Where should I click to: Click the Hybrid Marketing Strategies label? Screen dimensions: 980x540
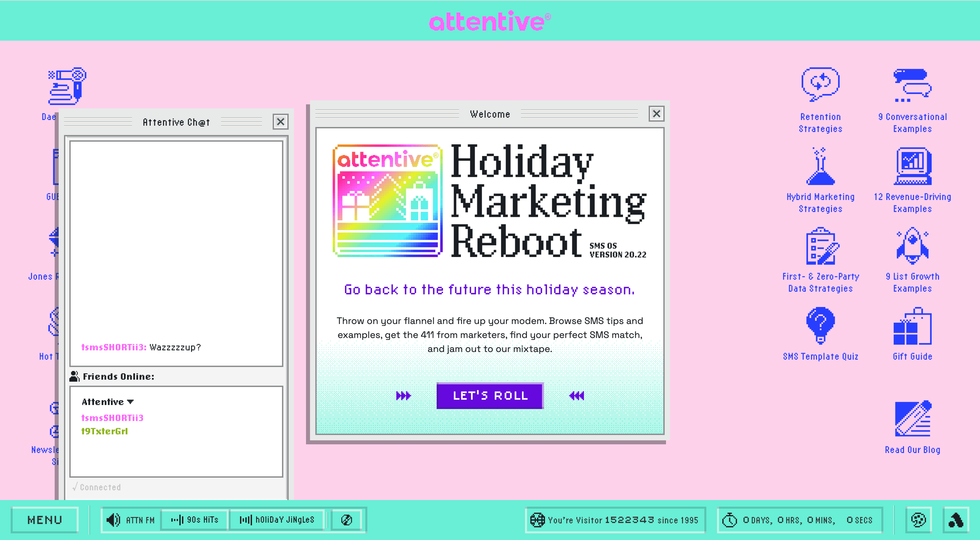pos(820,202)
